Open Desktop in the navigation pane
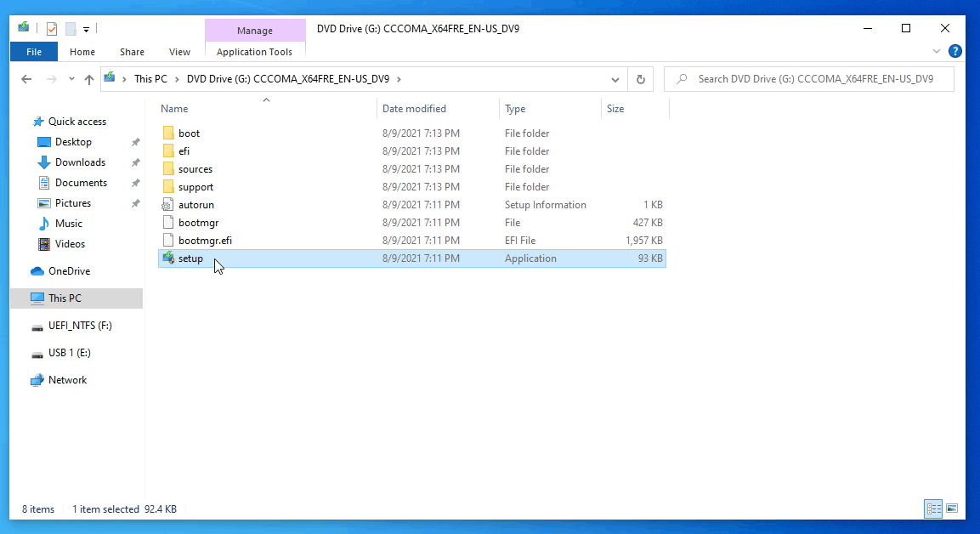Screen dimensions: 980x534 click(x=73, y=142)
